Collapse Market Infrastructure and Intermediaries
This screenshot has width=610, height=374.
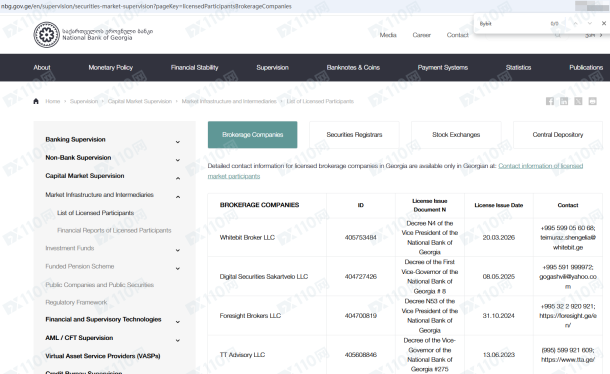point(178,197)
